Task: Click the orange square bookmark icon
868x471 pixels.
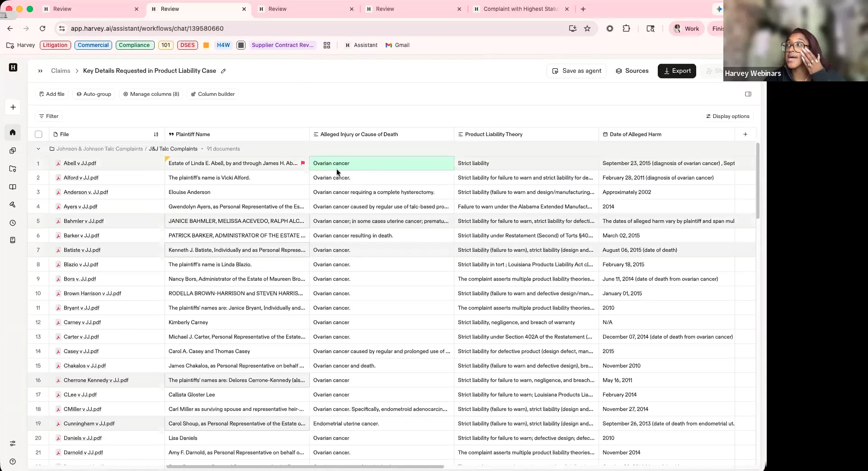Action: click(x=206, y=45)
